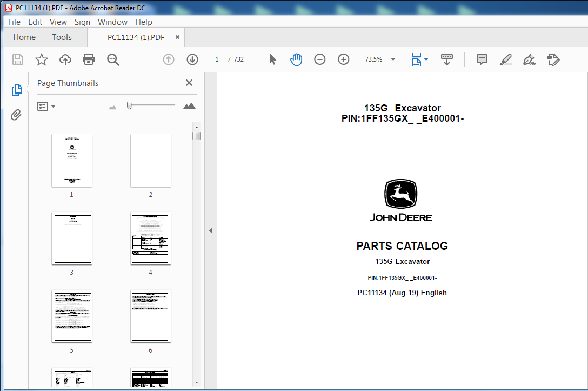Open the Window menu
The image size is (588, 391).
click(x=112, y=22)
